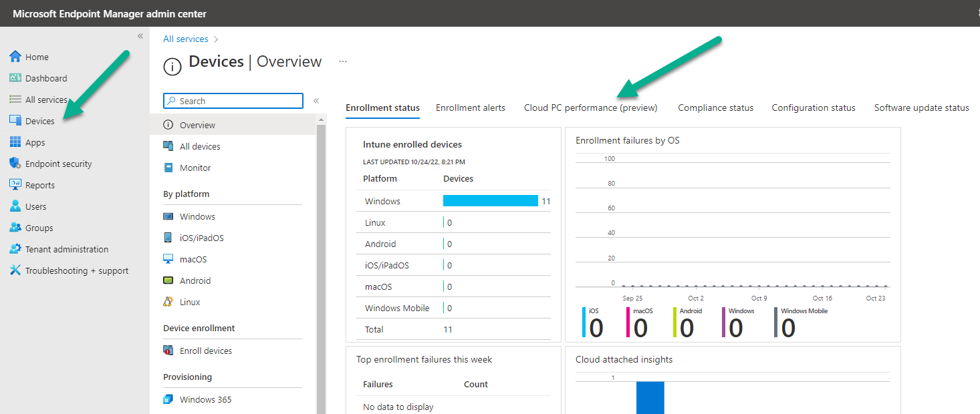Focus the blade Search input field

[x=233, y=101]
